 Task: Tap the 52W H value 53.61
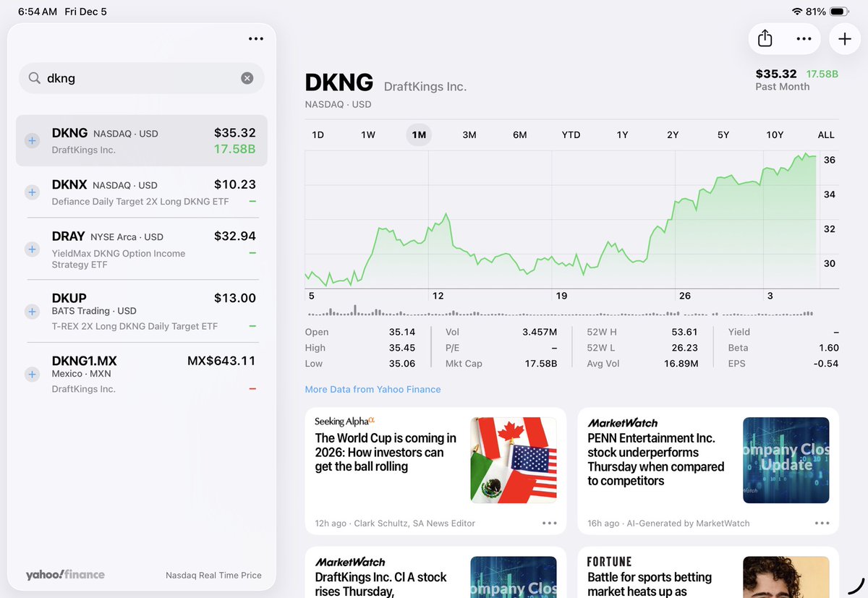click(684, 332)
